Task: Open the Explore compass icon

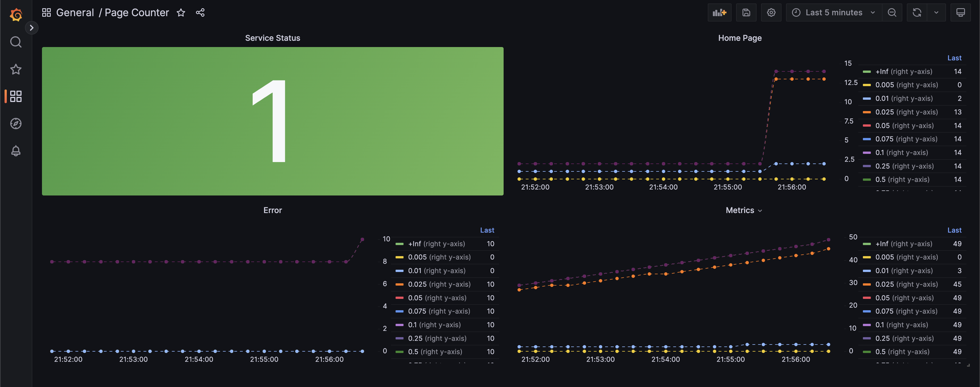Action: click(x=16, y=124)
